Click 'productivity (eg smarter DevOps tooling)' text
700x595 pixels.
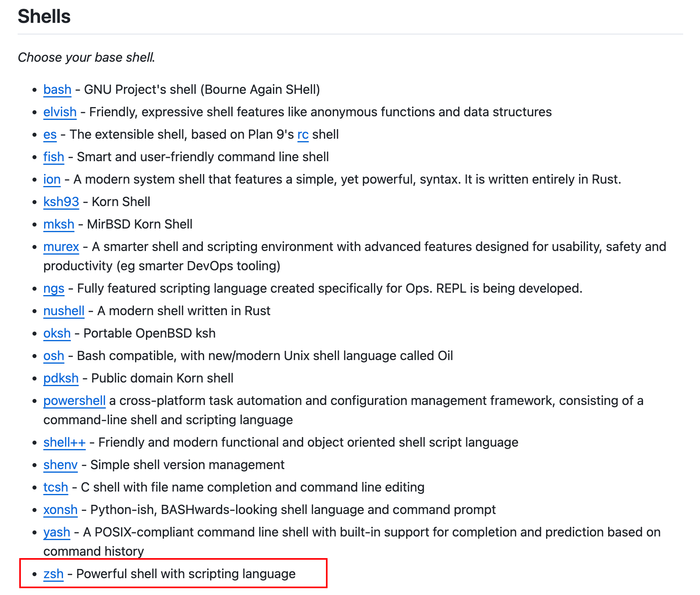[162, 266]
